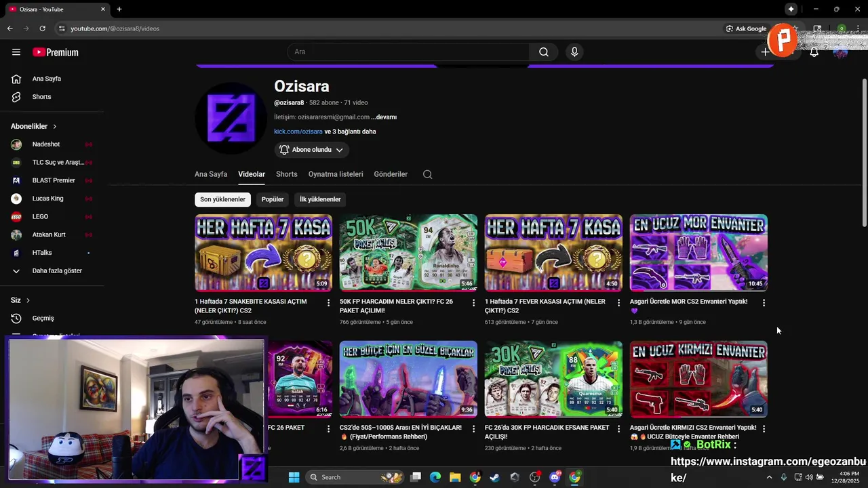Screen dimensions: 868x488
Task: Expand channel description with ...devamı
Action: pos(384,117)
